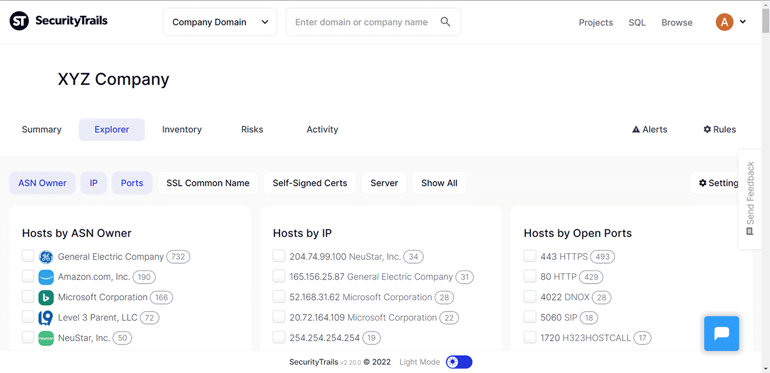Click the search magnifier icon
Viewport: 770px width, 373px height.
click(445, 22)
